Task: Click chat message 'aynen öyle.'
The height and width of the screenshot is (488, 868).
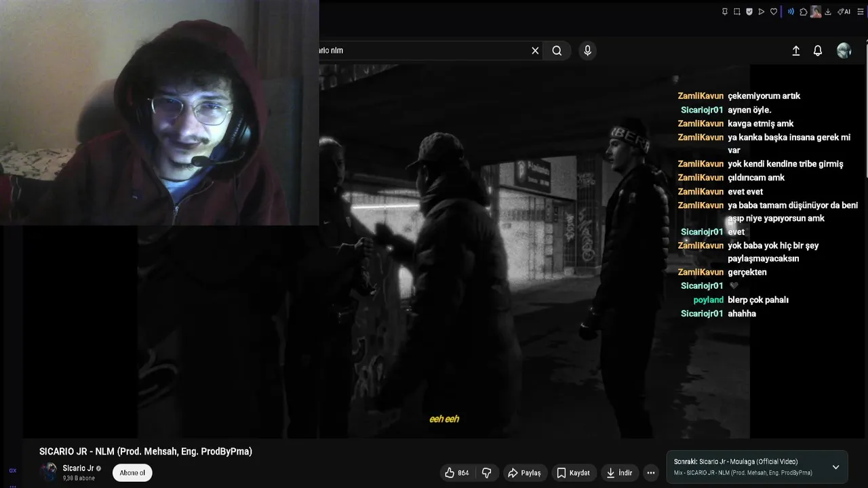Action: point(749,110)
